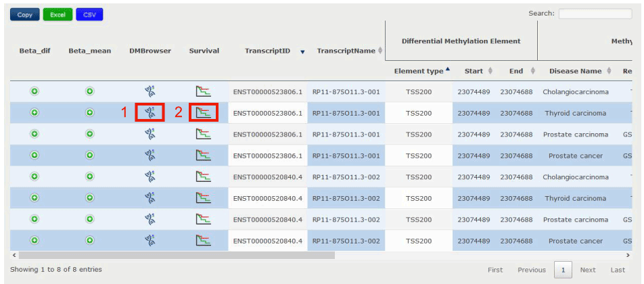The height and width of the screenshot is (284, 644).
Task: Click the Copy button
Action: [x=24, y=14]
